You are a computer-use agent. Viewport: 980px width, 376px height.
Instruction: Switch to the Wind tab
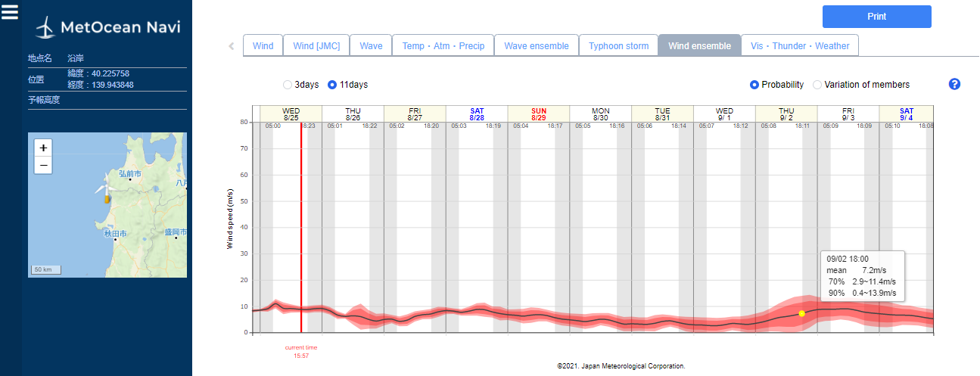click(x=263, y=45)
